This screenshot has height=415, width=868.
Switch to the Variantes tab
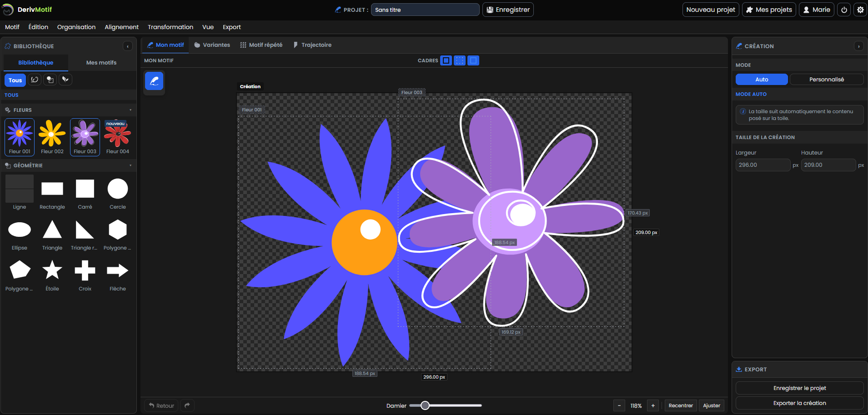pos(212,45)
